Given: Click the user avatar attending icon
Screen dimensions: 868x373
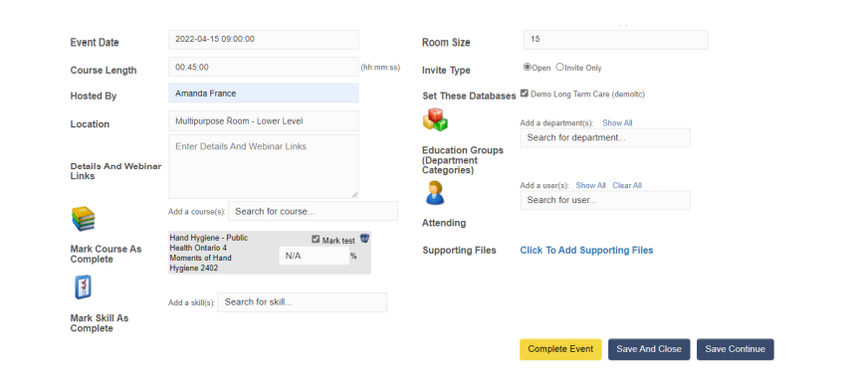Looking at the screenshot, I should pos(435,193).
